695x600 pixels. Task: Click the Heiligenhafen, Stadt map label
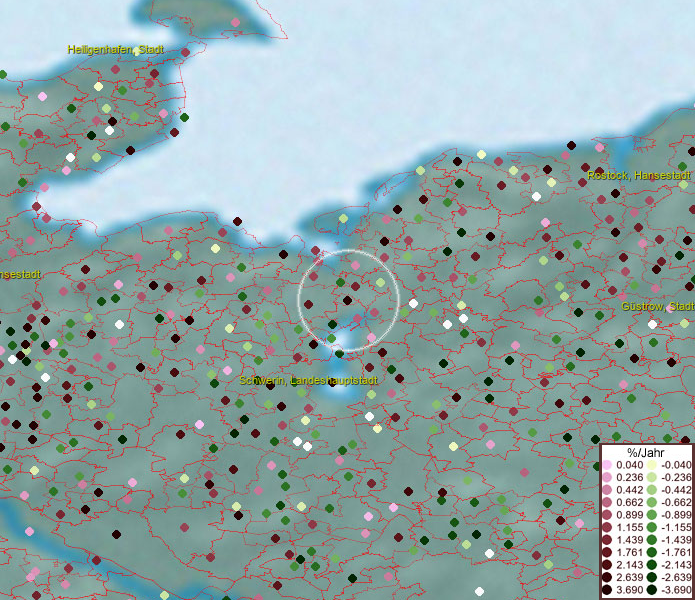tap(116, 49)
